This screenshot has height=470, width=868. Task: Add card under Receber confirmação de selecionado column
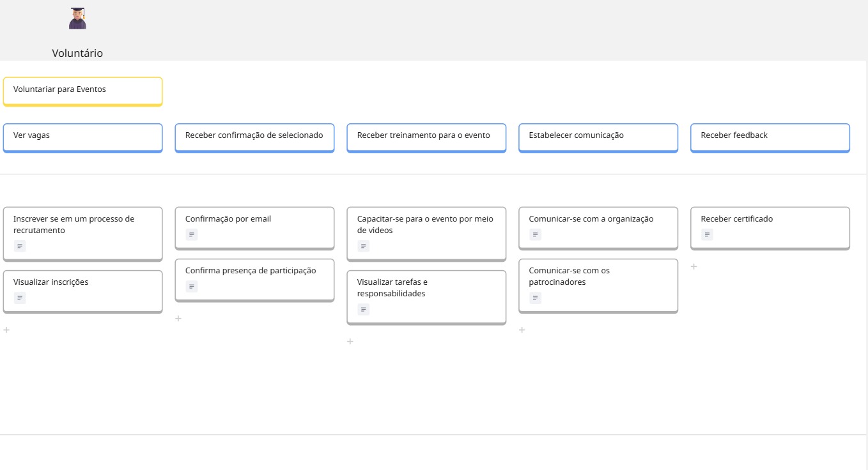point(178,319)
